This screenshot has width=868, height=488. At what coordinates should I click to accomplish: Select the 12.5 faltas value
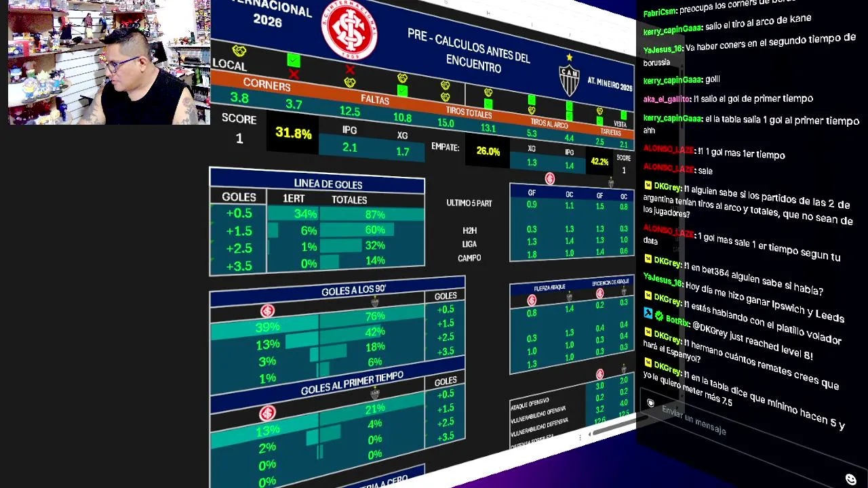350,111
